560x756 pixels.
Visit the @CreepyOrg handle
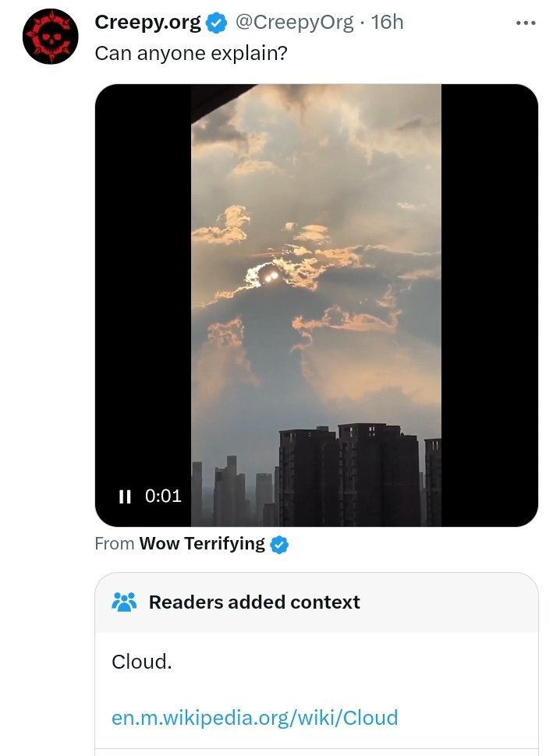pos(294,23)
